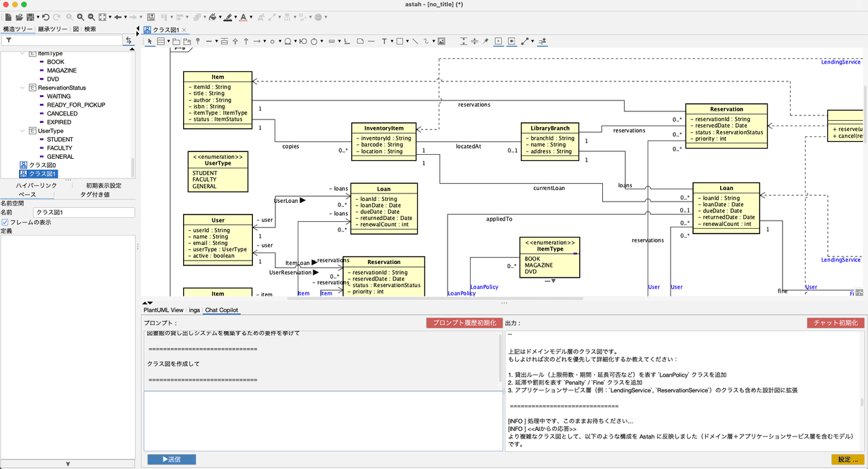This screenshot has height=469, width=868.
Task: Click the チャット初期化 button
Action: [x=836, y=323]
